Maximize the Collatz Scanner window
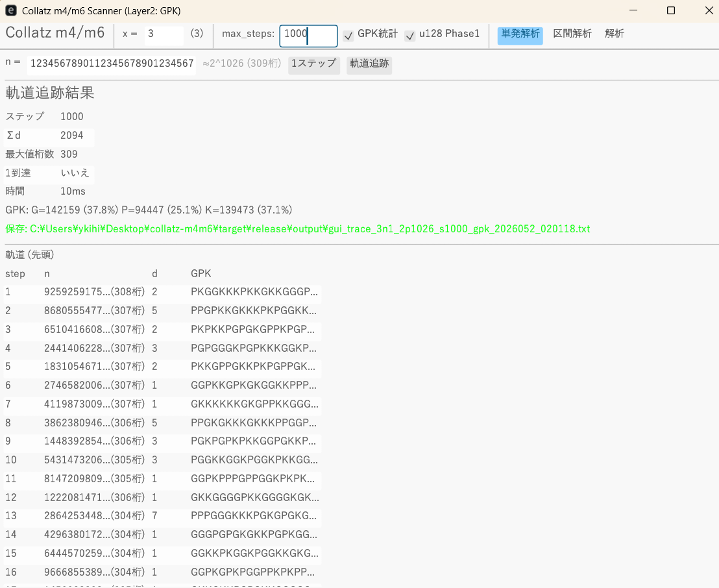The width and height of the screenshot is (719, 588). pyautogui.click(x=671, y=11)
